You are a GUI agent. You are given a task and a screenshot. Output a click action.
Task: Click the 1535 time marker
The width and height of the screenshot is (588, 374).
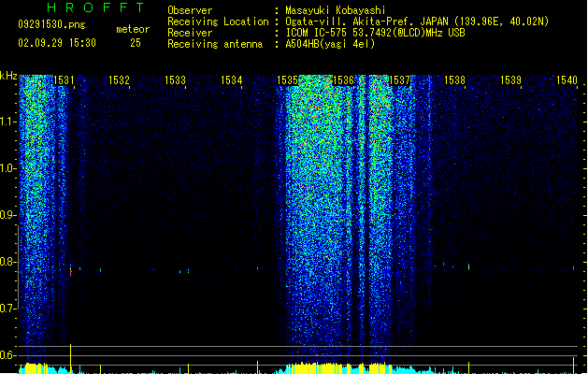click(287, 80)
